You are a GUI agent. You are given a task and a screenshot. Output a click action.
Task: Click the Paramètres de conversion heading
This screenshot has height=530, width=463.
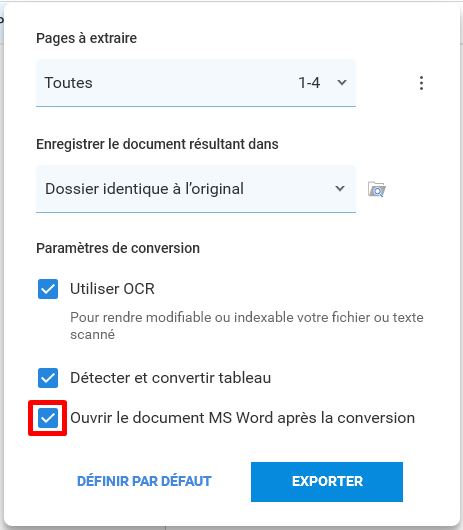[x=118, y=248]
